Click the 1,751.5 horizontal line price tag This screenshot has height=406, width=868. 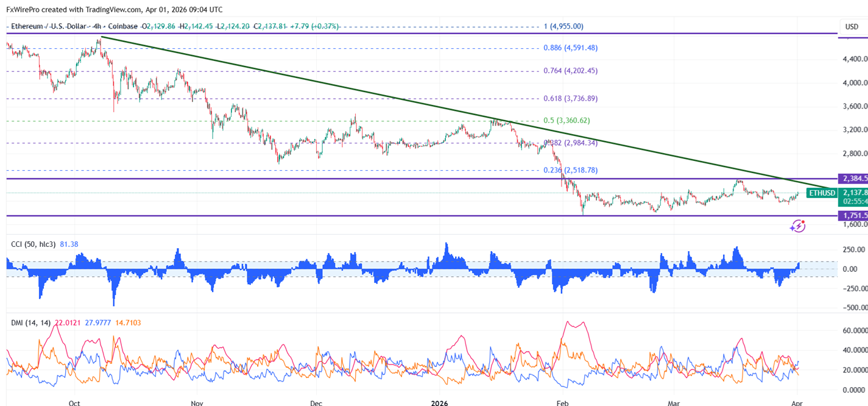tap(853, 216)
